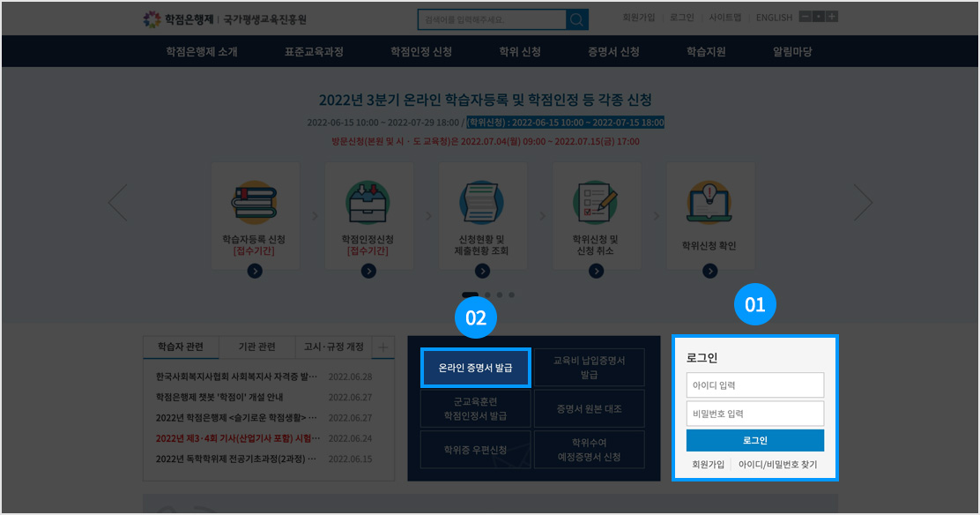Click the search magnifier icon

pos(577,19)
